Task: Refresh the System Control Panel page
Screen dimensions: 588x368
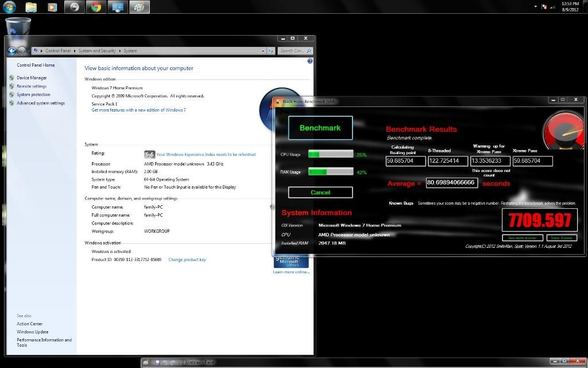Action: pos(271,51)
